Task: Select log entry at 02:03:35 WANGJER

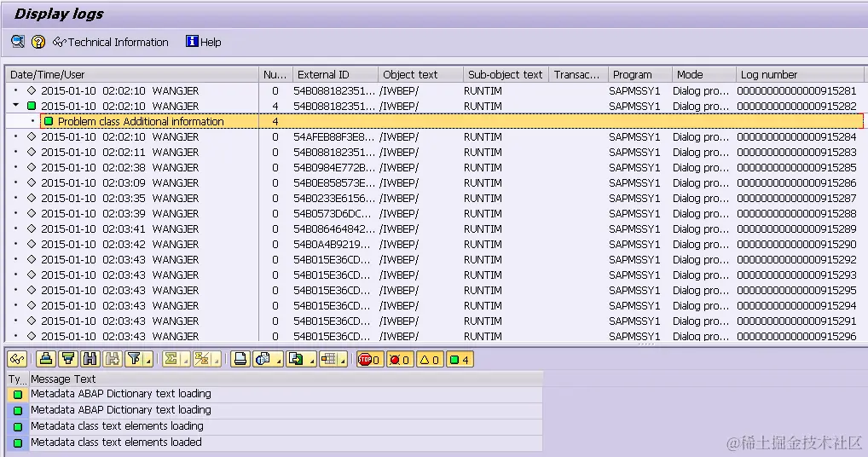Action: coord(435,198)
